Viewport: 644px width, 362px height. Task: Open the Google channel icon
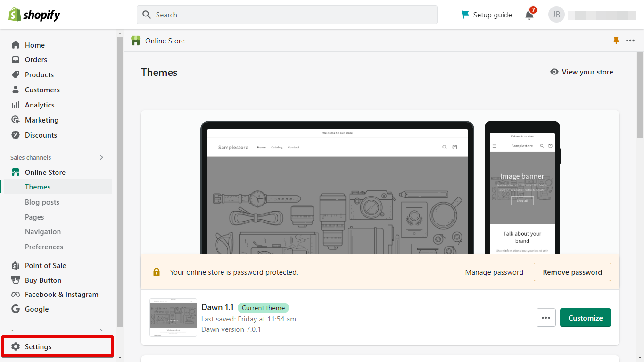point(16,309)
